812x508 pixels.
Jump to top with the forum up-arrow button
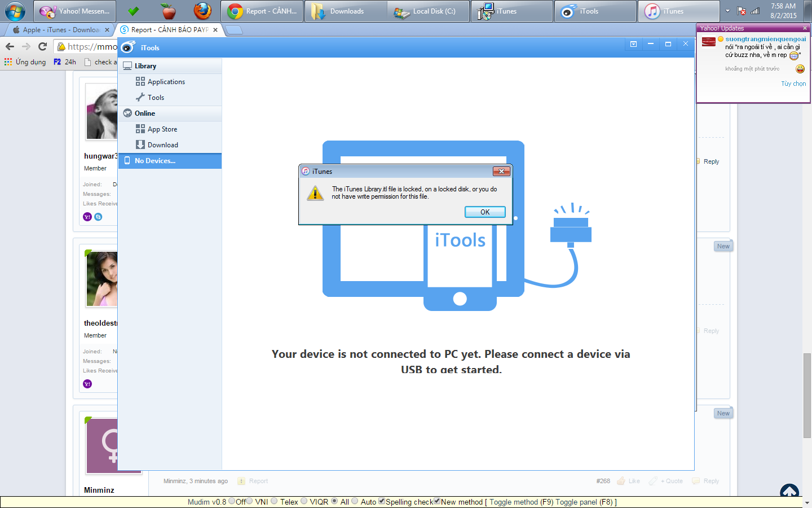789,491
